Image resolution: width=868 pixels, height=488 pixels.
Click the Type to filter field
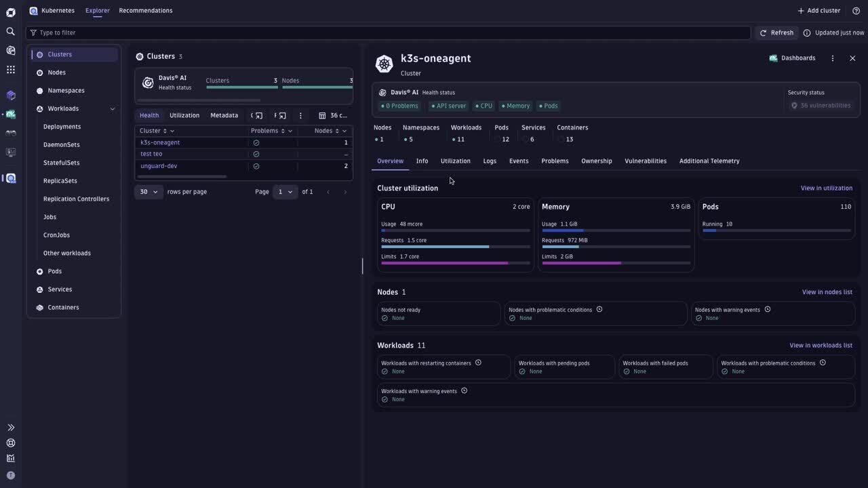pyautogui.click(x=389, y=33)
